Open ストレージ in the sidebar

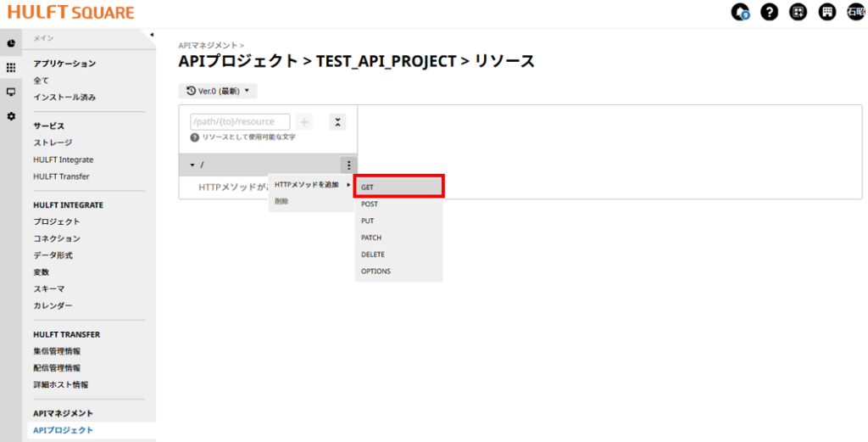[53, 143]
